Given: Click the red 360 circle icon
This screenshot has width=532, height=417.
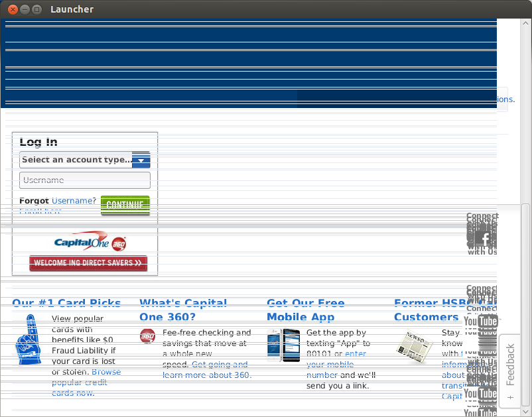Looking at the screenshot, I should (147, 336).
